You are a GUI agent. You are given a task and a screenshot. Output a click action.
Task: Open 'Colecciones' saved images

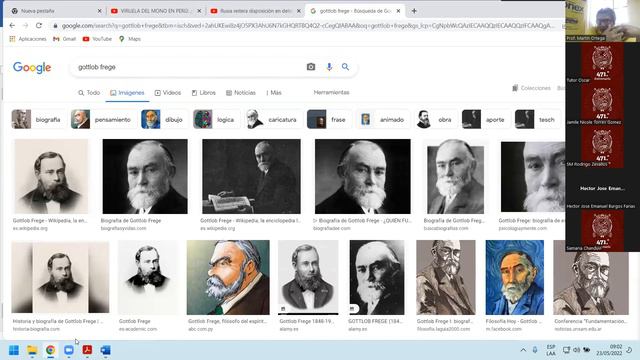click(531, 88)
